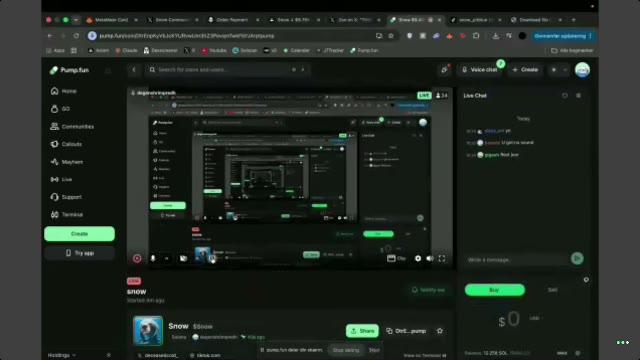
Task: Switch to the Download browser tab
Action: (x=536, y=20)
